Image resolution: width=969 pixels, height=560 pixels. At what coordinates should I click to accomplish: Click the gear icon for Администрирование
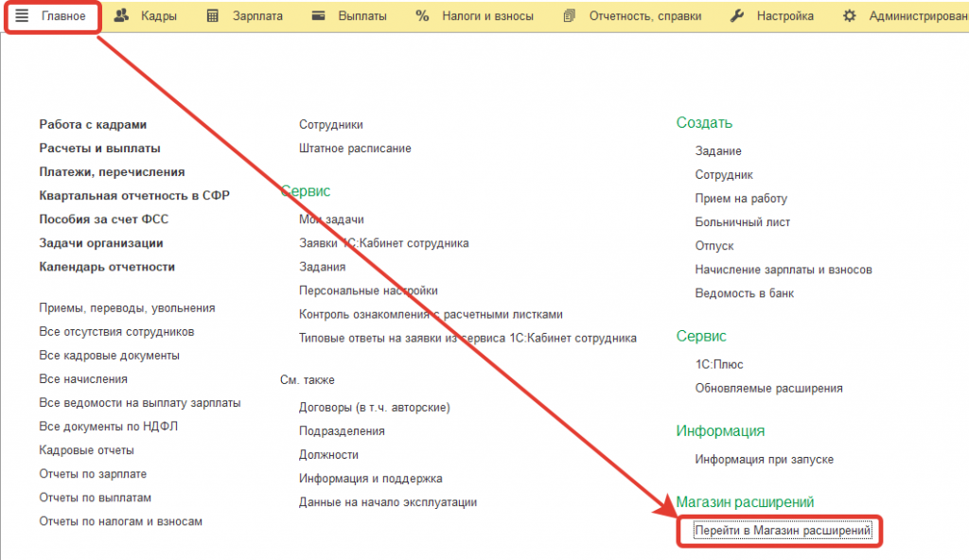(x=850, y=16)
